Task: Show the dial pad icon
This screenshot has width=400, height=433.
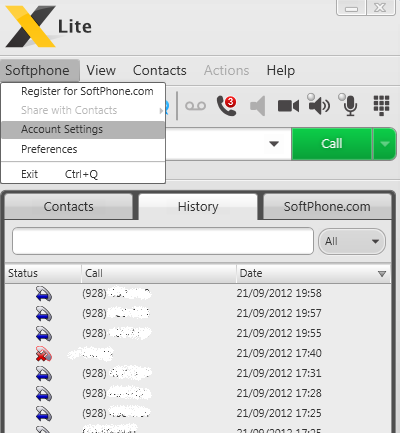Action: point(381,106)
